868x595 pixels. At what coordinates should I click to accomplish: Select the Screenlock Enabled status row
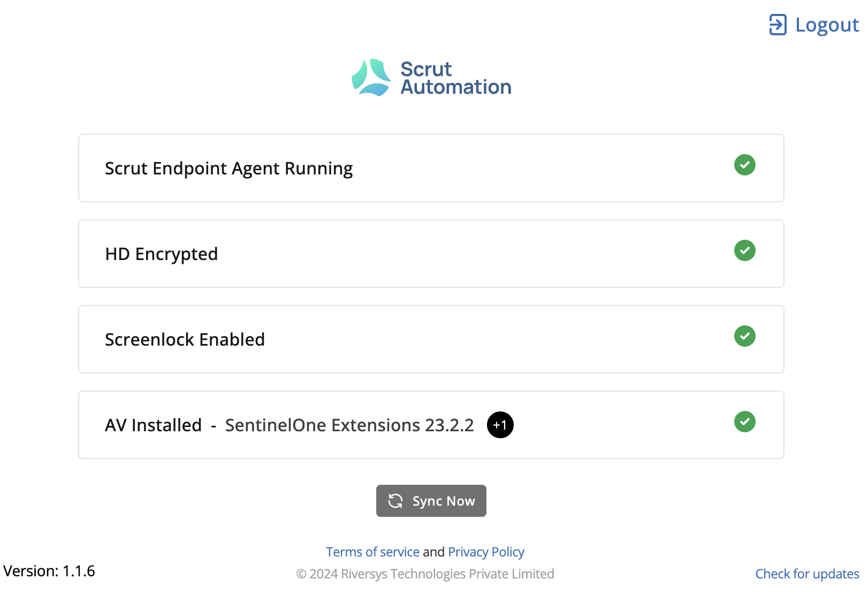pos(431,339)
